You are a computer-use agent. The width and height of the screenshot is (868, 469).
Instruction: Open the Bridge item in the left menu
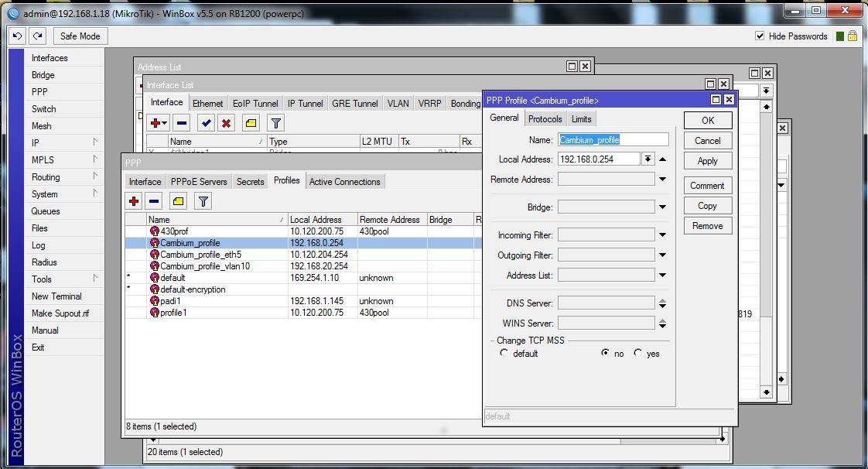point(43,75)
